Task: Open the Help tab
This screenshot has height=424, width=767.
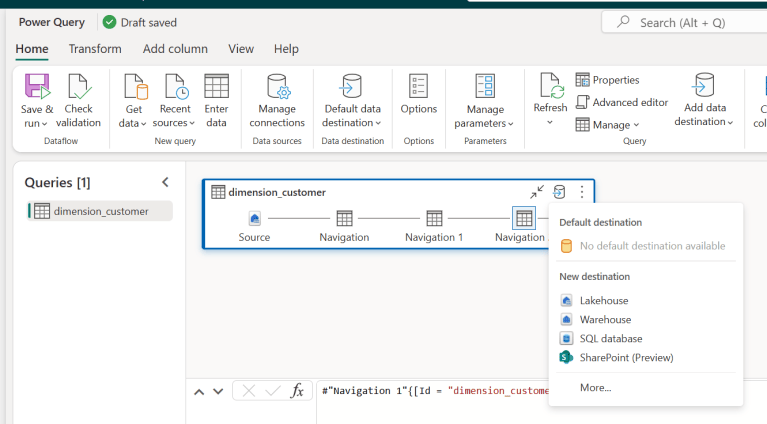Action: [286, 49]
